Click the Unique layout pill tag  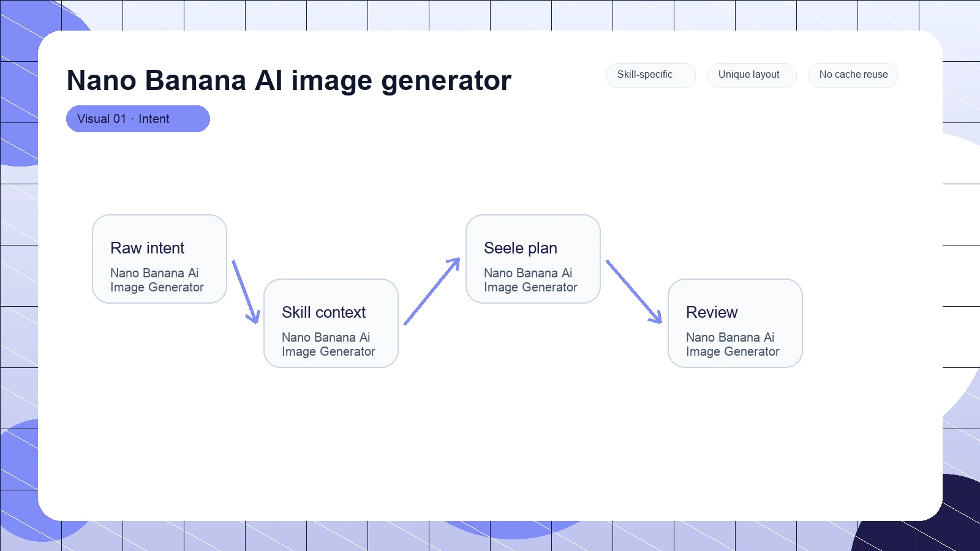[x=752, y=75]
